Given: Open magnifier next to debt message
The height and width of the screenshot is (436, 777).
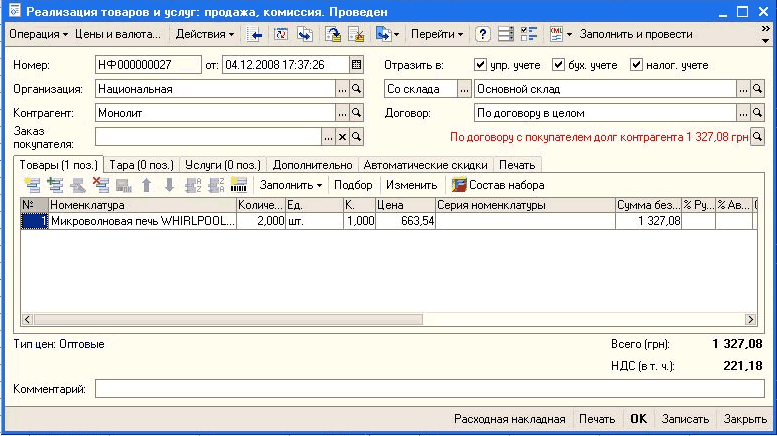Looking at the screenshot, I should click(757, 136).
